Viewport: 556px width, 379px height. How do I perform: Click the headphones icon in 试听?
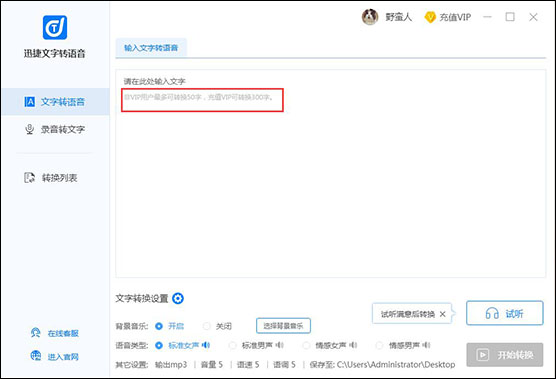point(492,313)
